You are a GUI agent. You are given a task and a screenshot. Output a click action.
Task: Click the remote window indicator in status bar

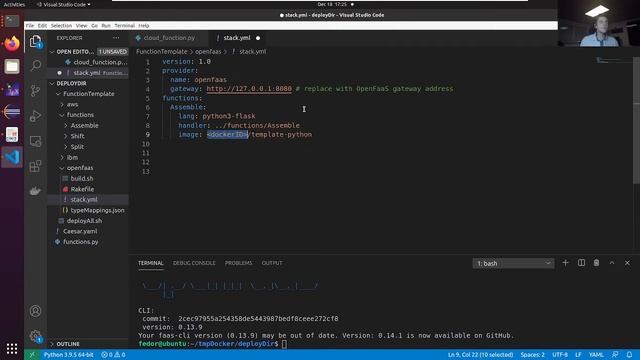coord(31,355)
